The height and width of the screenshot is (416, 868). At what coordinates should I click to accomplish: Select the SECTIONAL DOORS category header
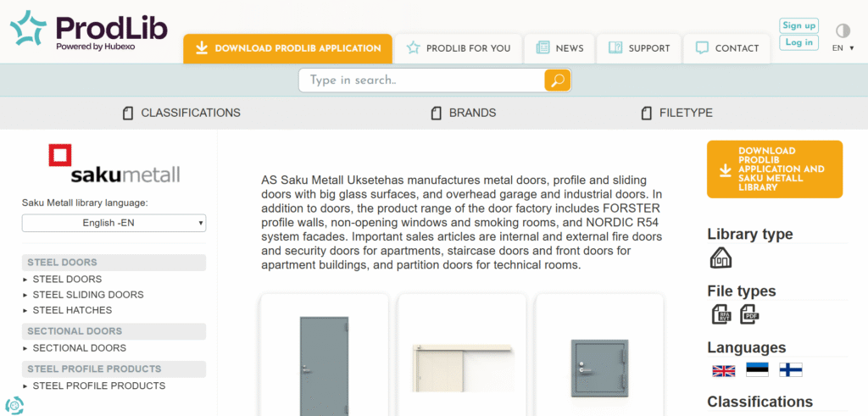(114, 331)
